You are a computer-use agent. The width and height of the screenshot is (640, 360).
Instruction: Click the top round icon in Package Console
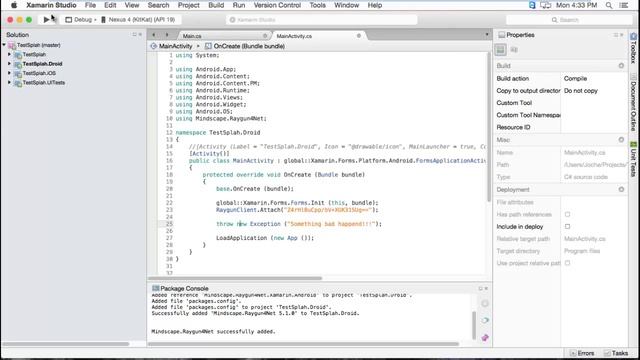click(485, 304)
